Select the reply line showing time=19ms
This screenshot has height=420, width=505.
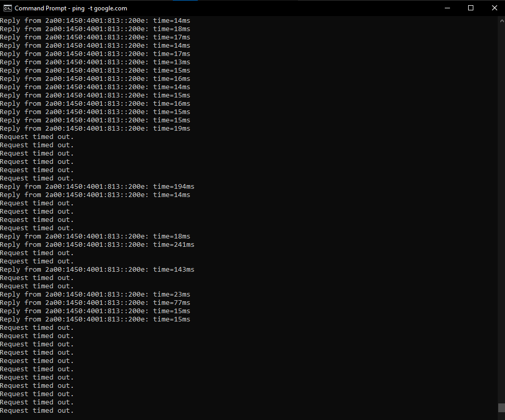tap(95, 129)
